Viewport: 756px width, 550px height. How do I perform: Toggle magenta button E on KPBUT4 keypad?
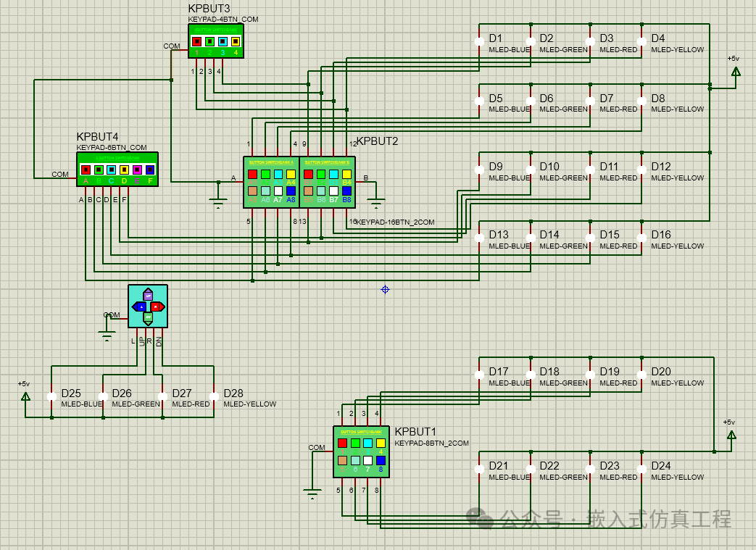137,170
